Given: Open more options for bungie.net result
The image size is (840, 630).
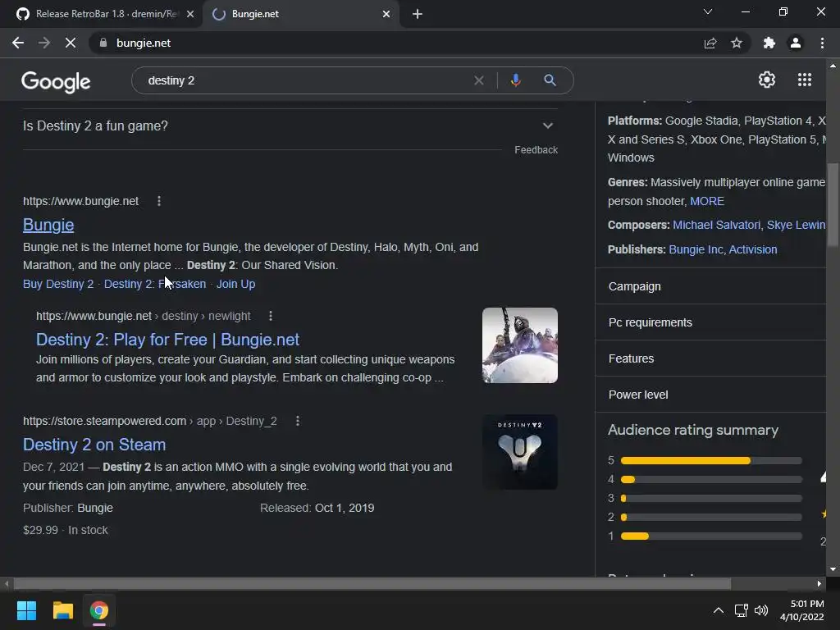Looking at the screenshot, I should 159,201.
